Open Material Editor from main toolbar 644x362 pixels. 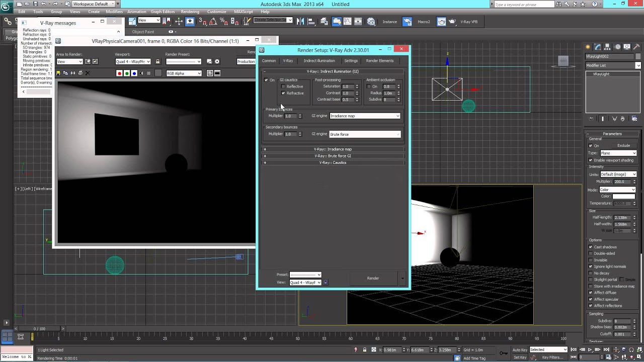[x=371, y=22]
